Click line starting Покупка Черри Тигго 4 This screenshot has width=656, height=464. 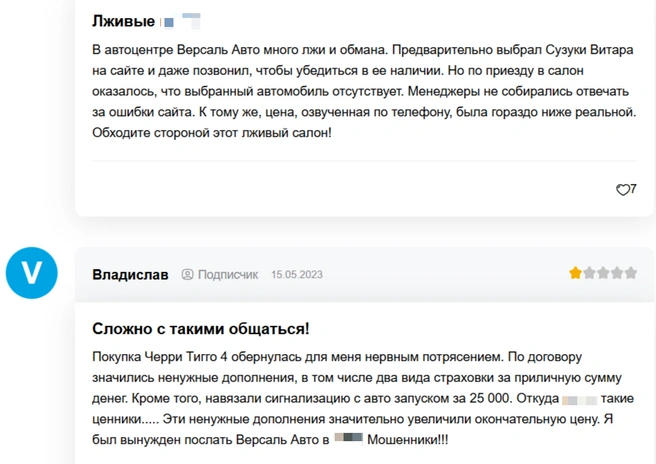(337, 357)
